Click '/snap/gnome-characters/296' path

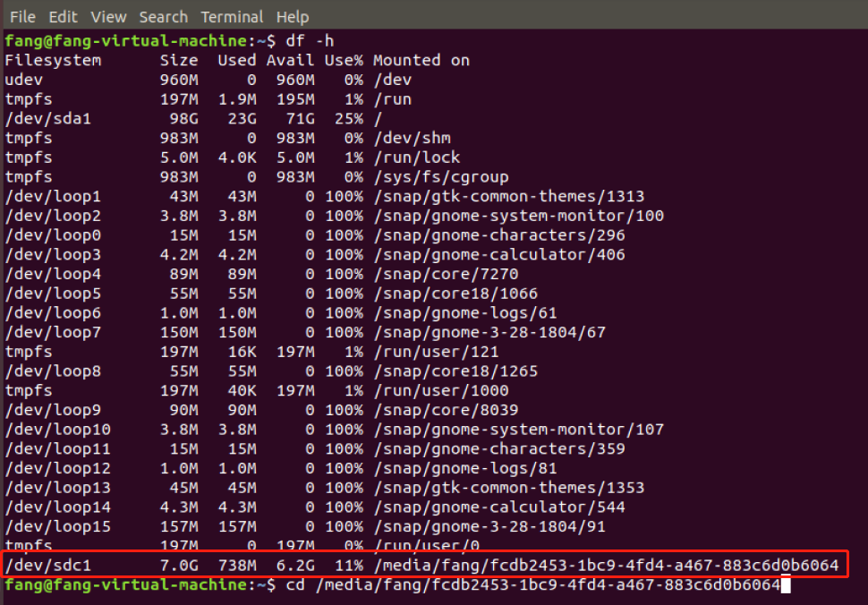[499, 234]
